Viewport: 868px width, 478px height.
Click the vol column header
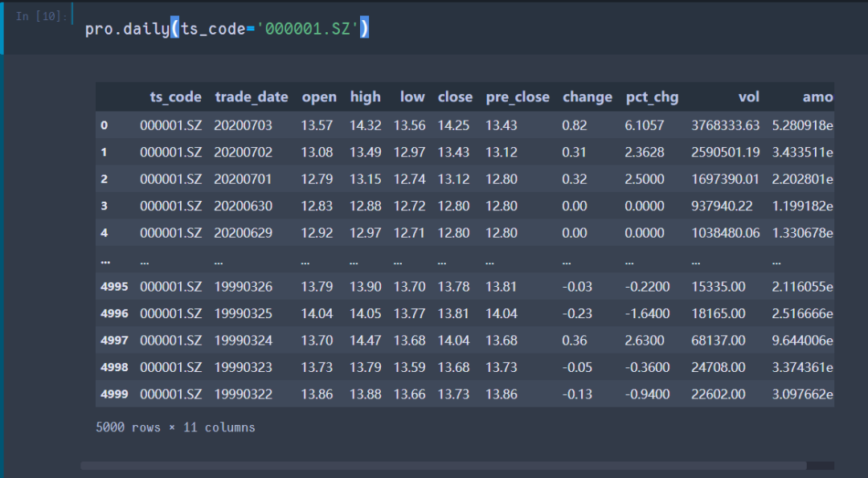[748, 97]
